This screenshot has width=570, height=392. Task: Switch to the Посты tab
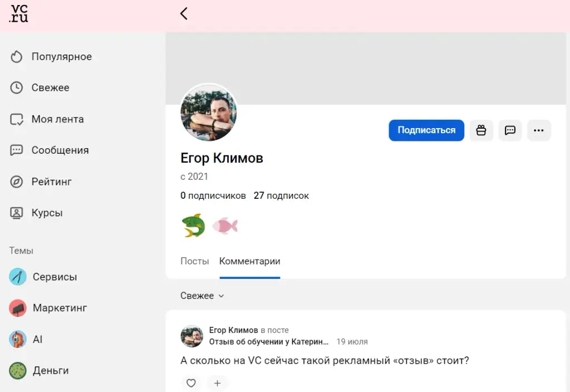point(195,261)
